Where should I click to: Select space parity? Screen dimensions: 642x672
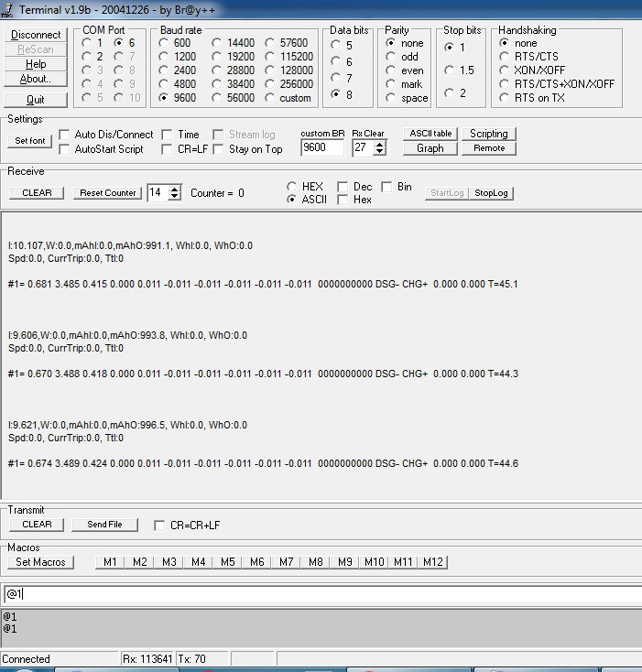pyautogui.click(x=390, y=98)
